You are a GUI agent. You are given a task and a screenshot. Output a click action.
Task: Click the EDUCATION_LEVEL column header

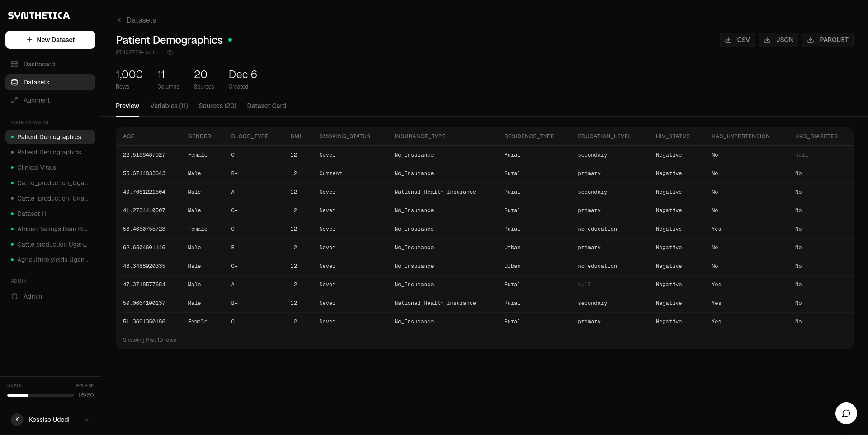tap(604, 136)
